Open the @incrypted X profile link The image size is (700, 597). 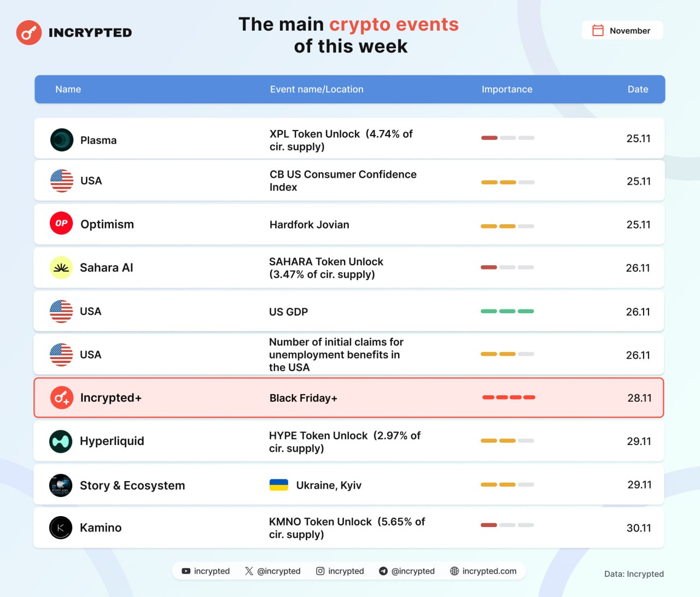tap(273, 571)
